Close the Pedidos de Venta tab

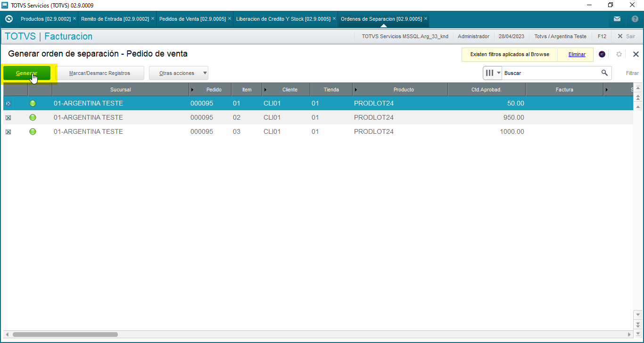230,18
